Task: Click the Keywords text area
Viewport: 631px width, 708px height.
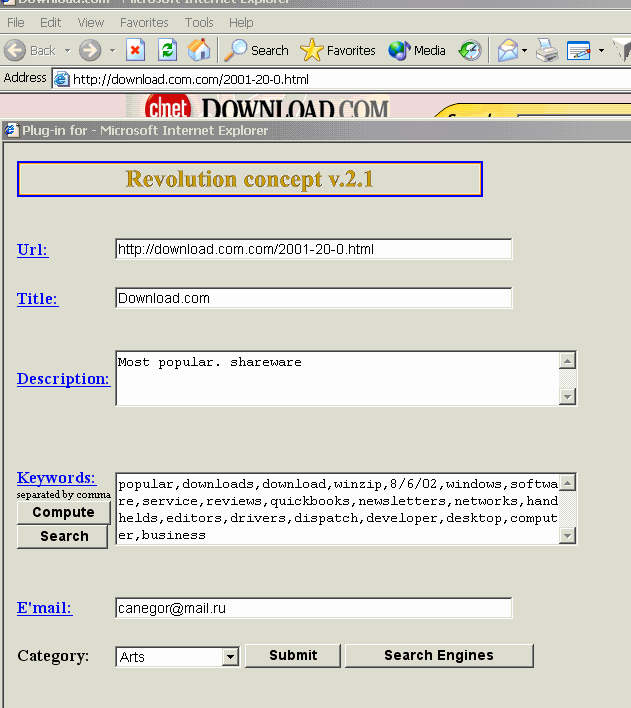Action: click(337, 509)
